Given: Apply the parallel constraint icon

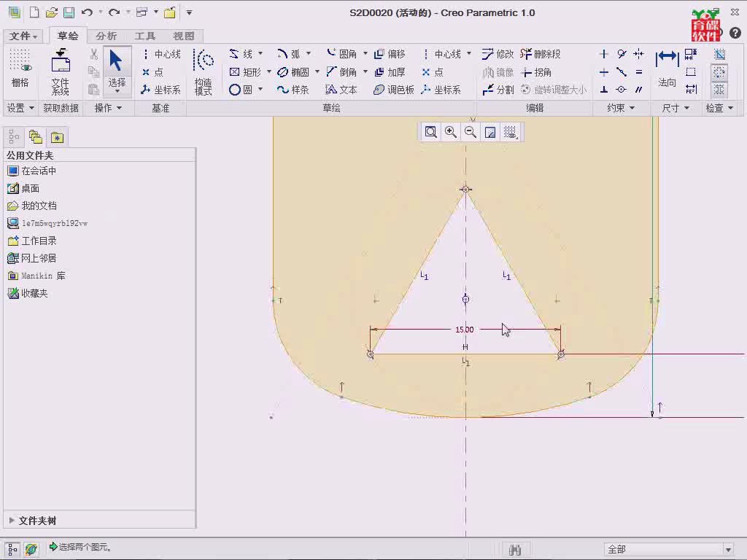Looking at the screenshot, I should coord(639,90).
